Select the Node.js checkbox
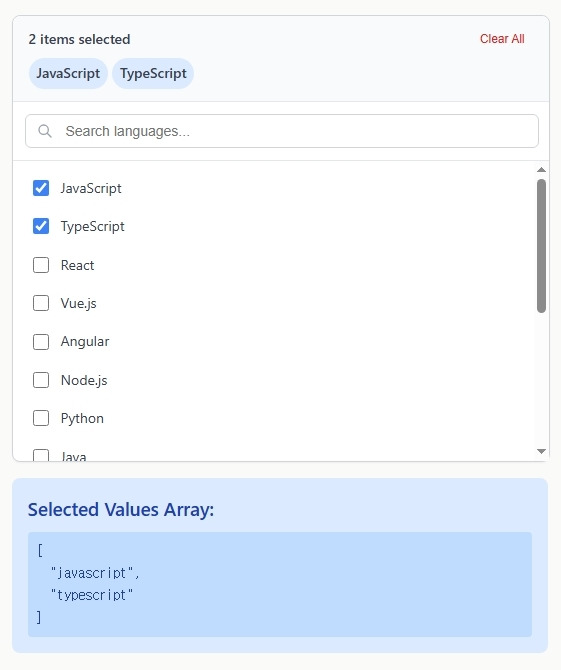Viewport: 561px width, 670px height. [41, 380]
